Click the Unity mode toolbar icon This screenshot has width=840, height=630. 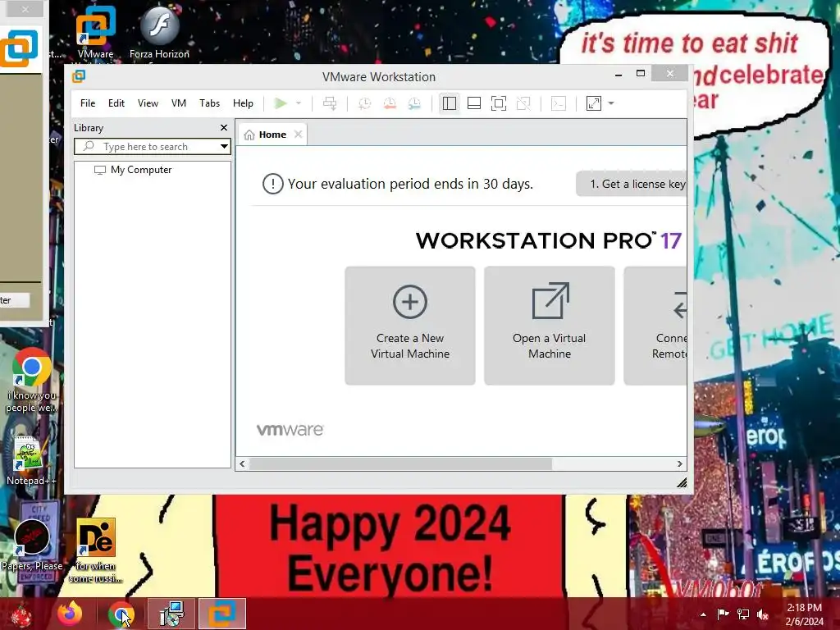pyautogui.click(x=523, y=103)
